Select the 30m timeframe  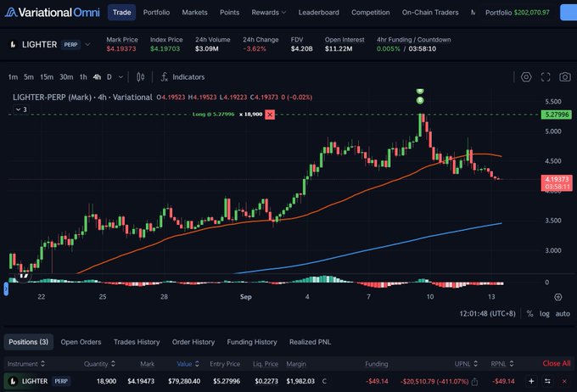tap(66, 77)
